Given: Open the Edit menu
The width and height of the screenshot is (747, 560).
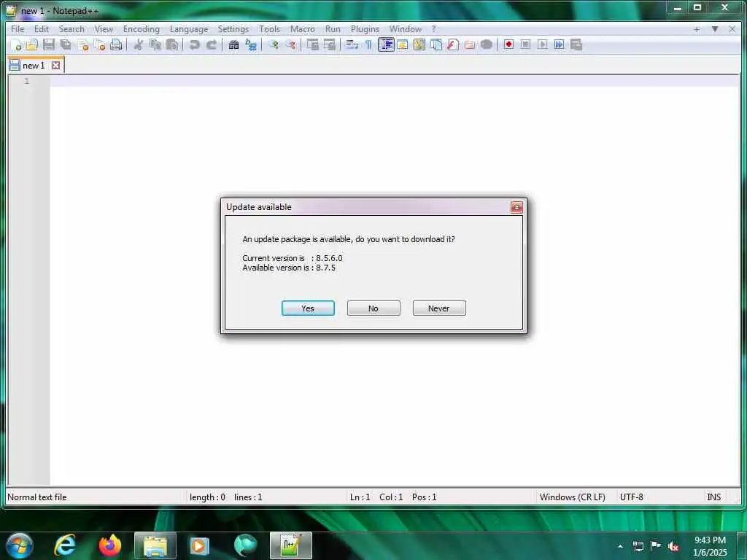Looking at the screenshot, I should click(x=42, y=29).
